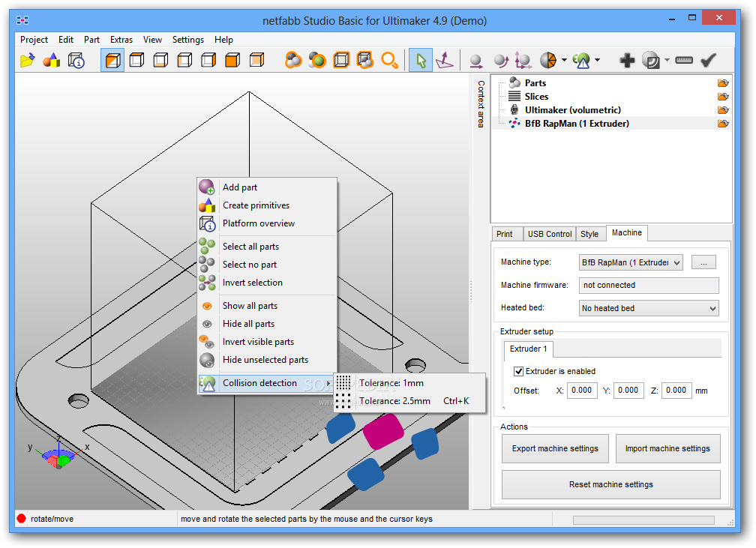Click zoom to platform box icon
Viewport: 756px width, 548px height.
pos(341,60)
